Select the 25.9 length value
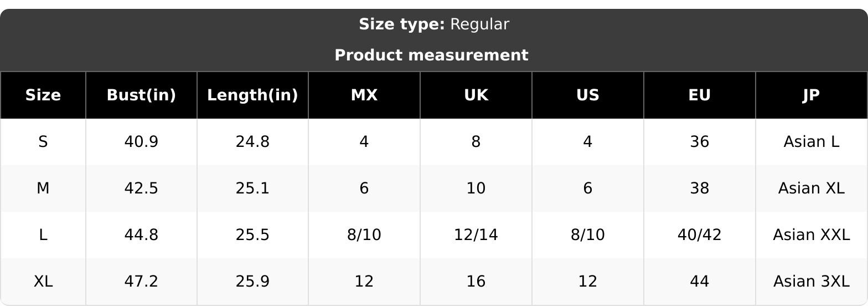The width and height of the screenshot is (868, 306). [x=252, y=282]
